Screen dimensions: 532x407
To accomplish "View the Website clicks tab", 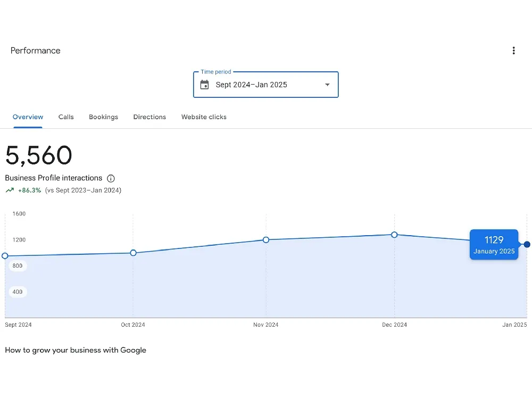I will 204,117.
